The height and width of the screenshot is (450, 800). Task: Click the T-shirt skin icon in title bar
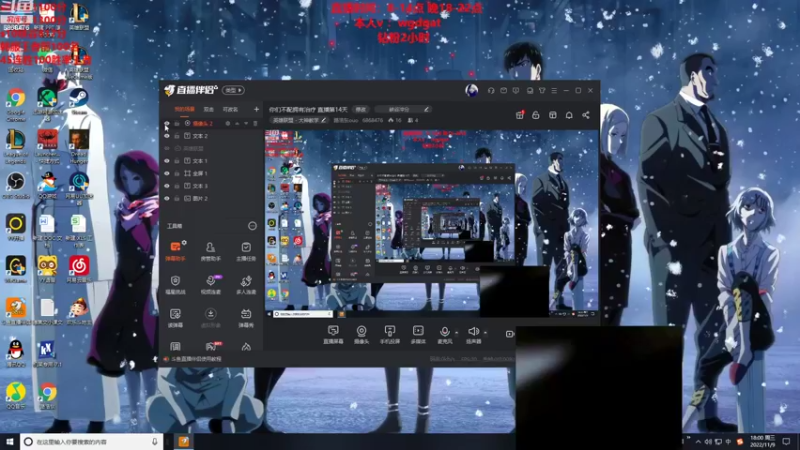tap(542, 90)
